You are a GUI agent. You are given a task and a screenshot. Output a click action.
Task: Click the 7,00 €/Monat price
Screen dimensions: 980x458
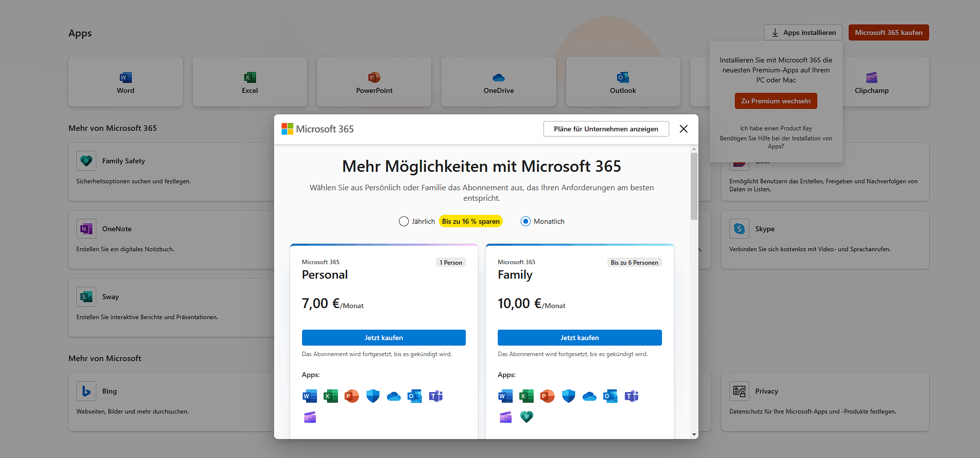coord(332,304)
